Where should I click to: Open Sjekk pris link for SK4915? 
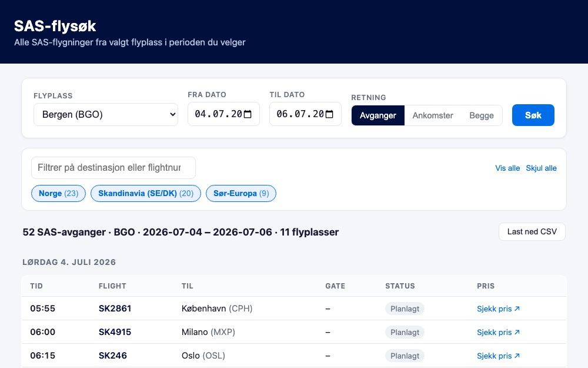(498, 332)
